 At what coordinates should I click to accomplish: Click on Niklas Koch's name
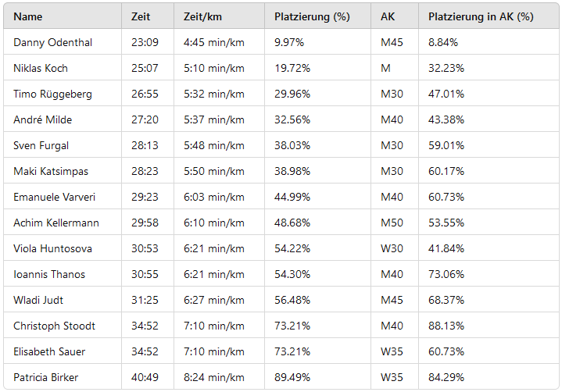click(41, 68)
